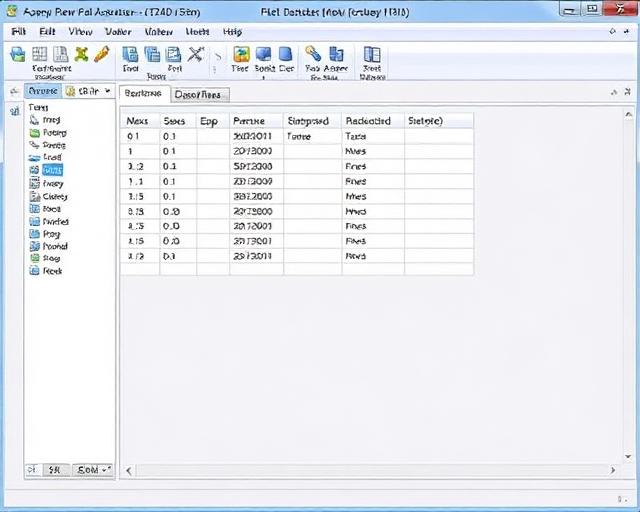This screenshot has height=512, width=640.
Task: Click the 5R button at the sidebar bottom
Action: pos(55,470)
